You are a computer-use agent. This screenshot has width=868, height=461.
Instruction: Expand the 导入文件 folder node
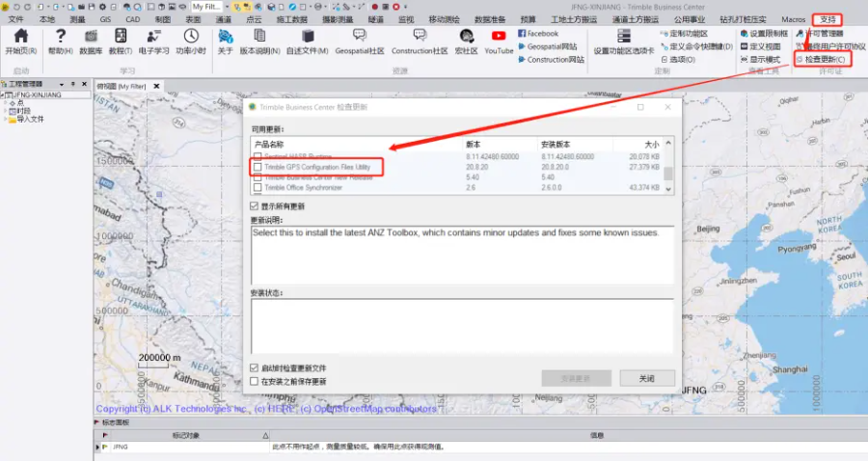(6, 119)
